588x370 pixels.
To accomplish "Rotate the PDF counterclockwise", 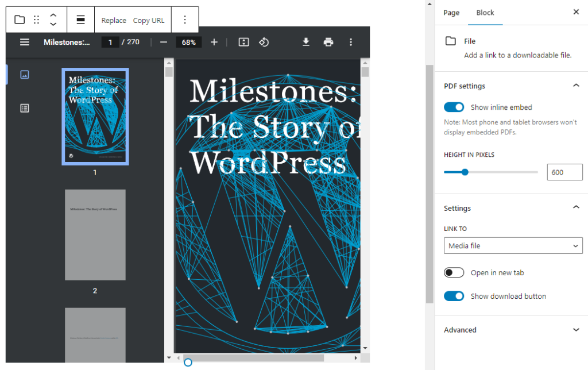I will click(x=264, y=42).
